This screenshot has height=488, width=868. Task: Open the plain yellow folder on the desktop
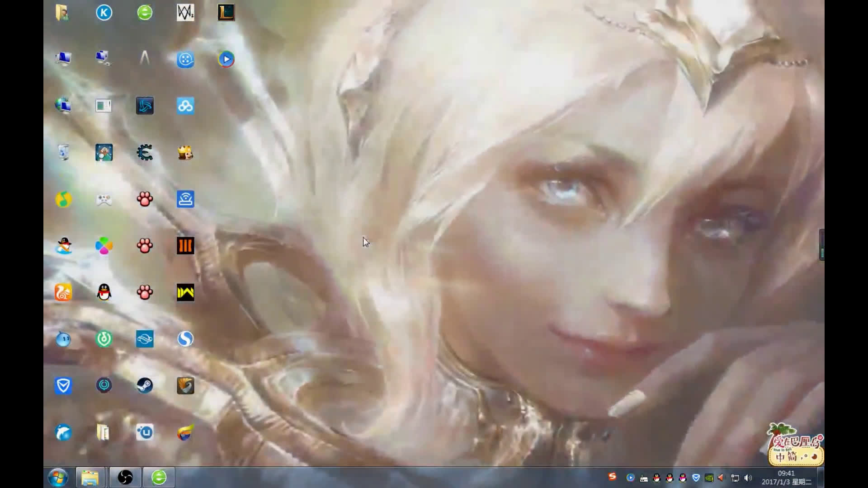103,432
